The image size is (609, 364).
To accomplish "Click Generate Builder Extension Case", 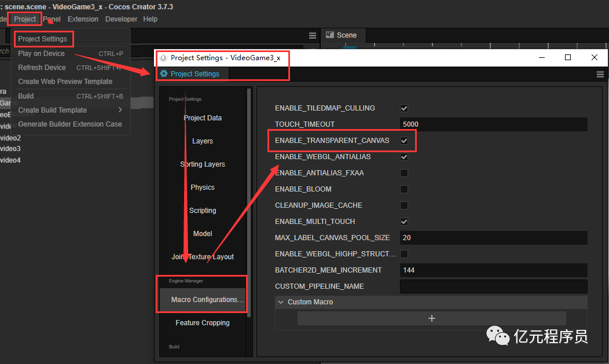I will point(70,124).
